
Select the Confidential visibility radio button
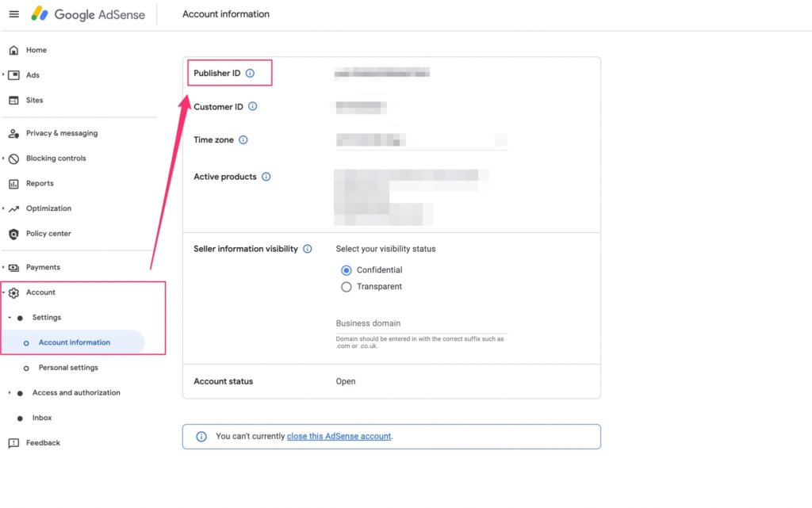pyautogui.click(x=347, y=269)
